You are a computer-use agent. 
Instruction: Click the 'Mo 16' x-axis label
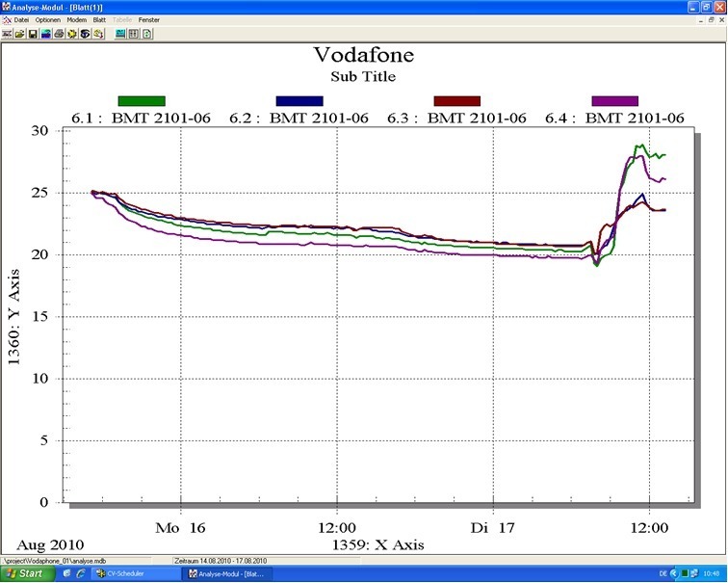pyautogui.click(x=180, y=528)
